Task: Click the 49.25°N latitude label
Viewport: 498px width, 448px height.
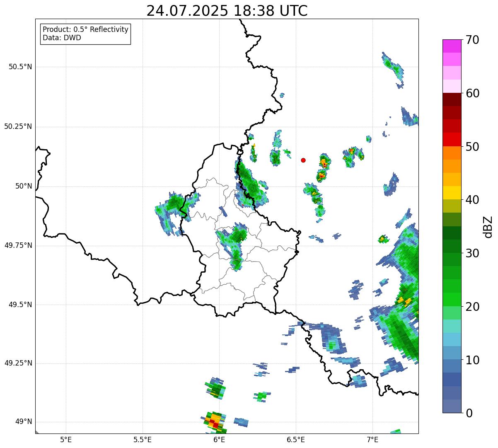Action: pyautogui.click(x=18, y=363)
